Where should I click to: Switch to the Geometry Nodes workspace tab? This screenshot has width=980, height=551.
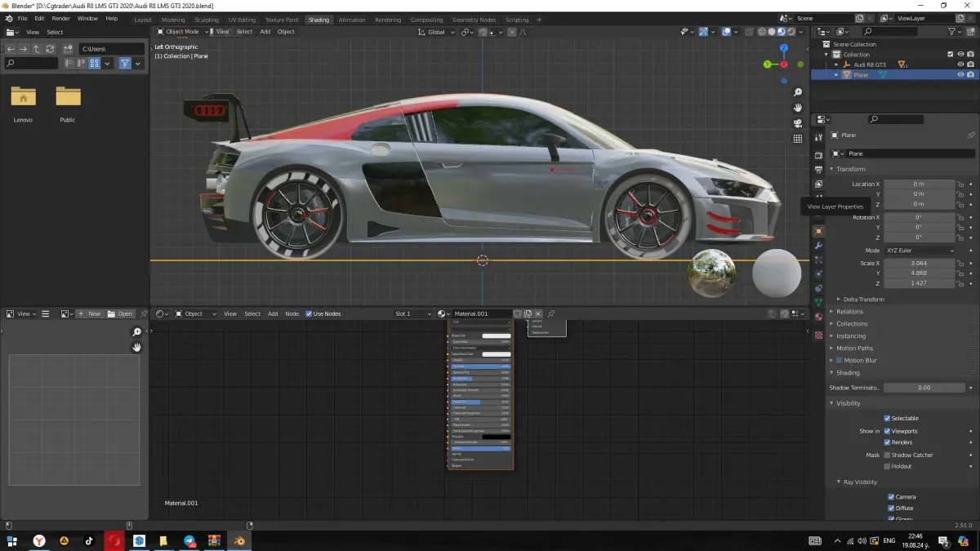(474, 20)
